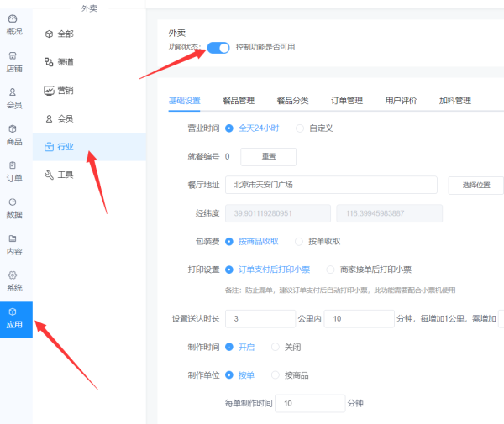Open 工具 in the secondary menu
The width and height of the screenshot is (504, 424).
(65, 175)
